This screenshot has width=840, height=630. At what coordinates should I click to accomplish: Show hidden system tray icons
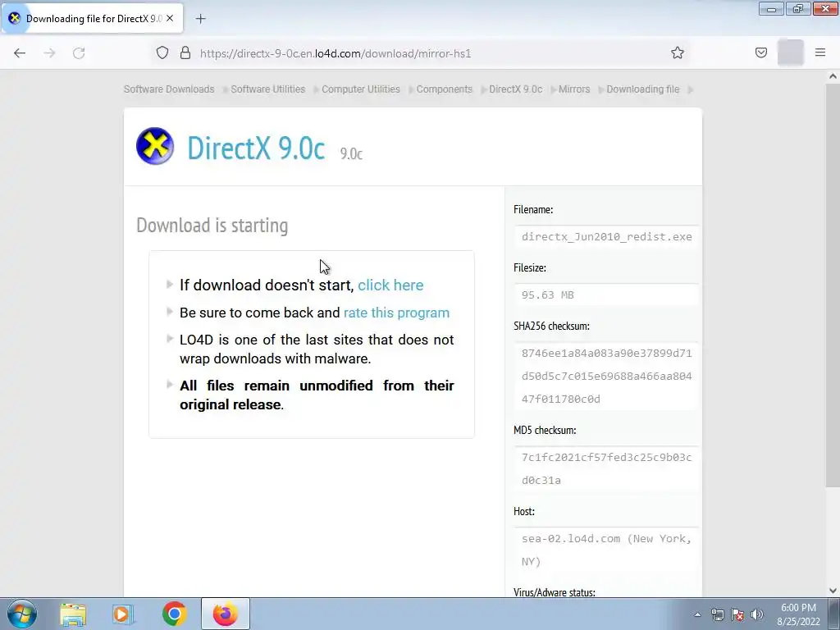point(697,614)
